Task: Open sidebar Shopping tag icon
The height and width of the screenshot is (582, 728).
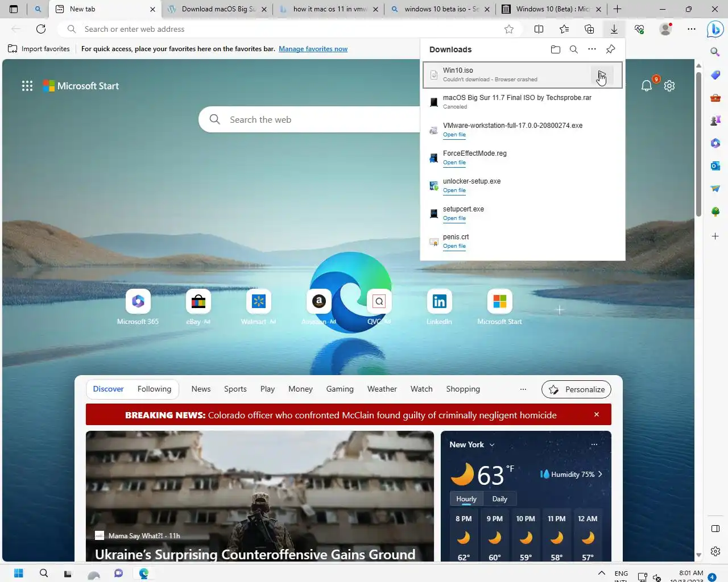Action: point(715,75)
